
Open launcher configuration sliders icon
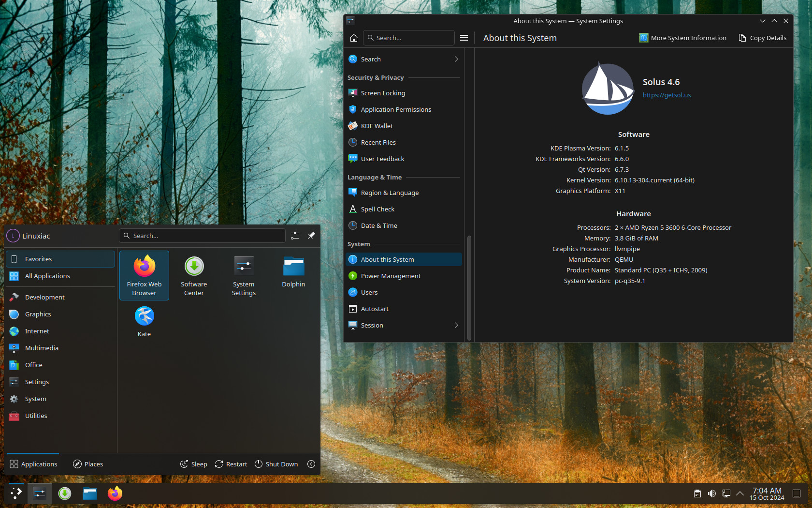(x=295, y=236)
